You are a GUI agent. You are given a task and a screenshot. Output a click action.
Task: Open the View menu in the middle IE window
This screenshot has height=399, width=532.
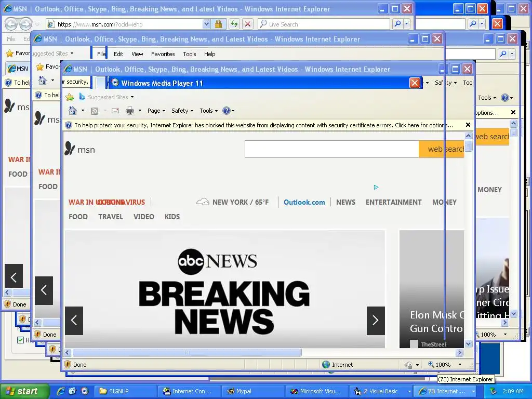pos(137,54)
